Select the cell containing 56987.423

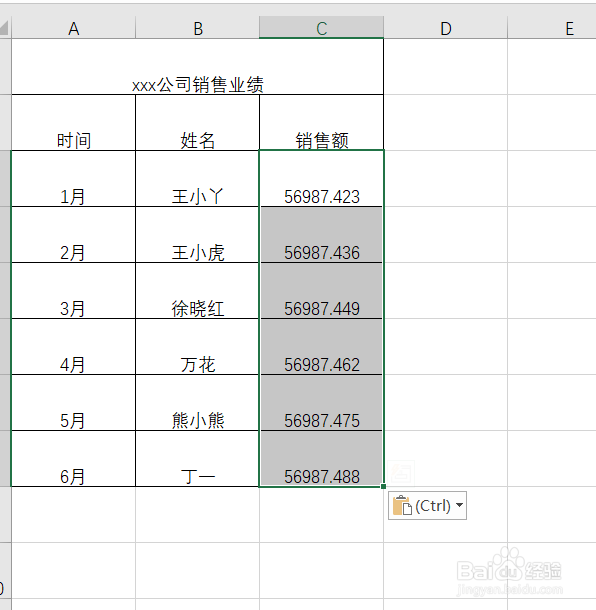(321, 179)
